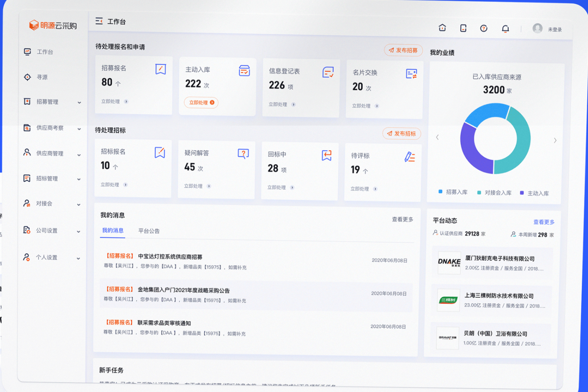Click the 工作台 sidebar icon

click(x=28, y=52)
